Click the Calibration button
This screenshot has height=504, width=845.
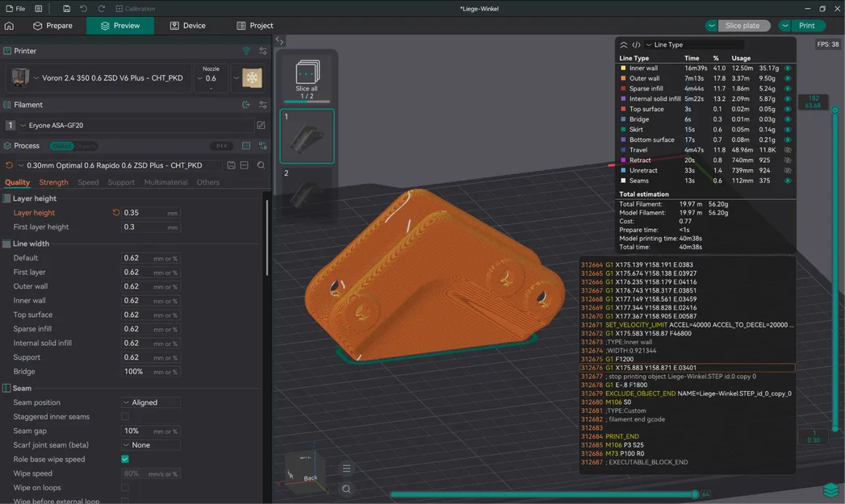(136, 9)
